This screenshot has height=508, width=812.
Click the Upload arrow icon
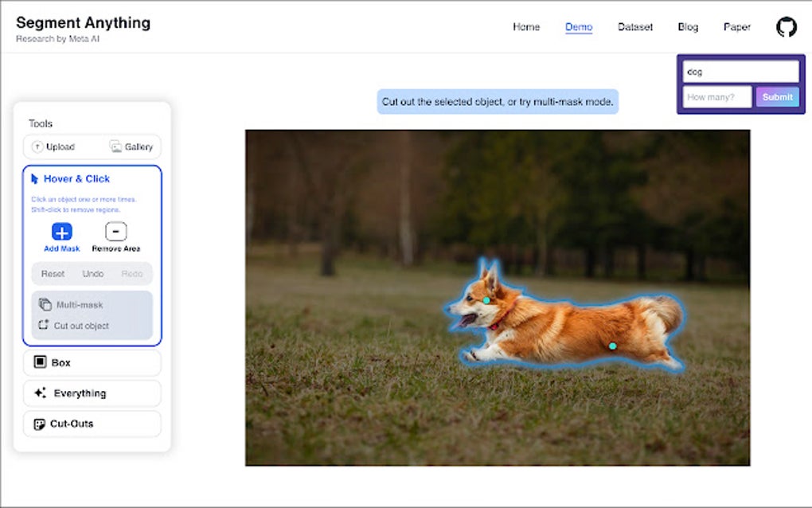tap(37, 147)
